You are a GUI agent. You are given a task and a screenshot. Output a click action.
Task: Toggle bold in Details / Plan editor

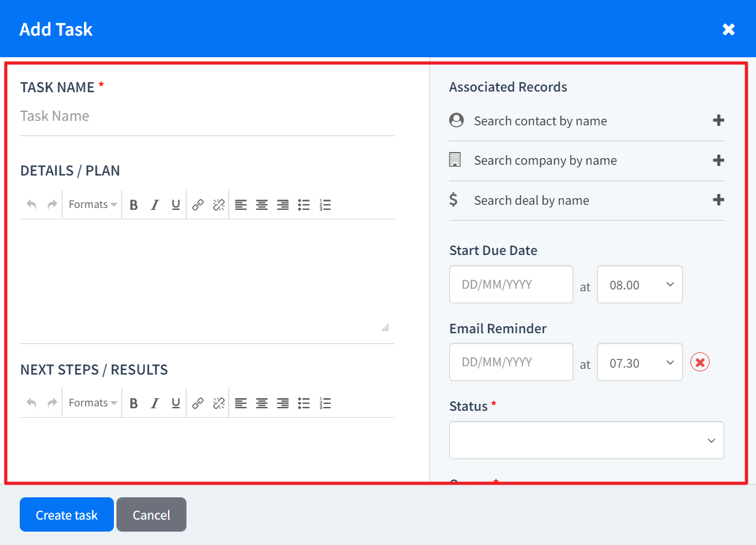(x=134, y=205)
